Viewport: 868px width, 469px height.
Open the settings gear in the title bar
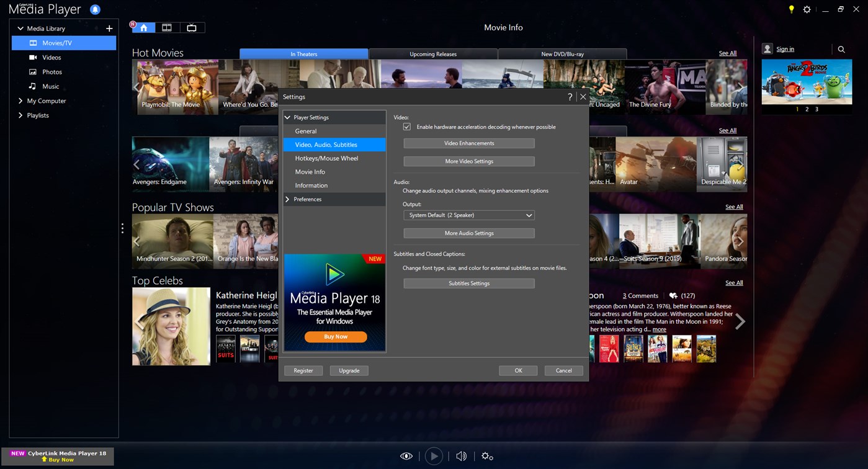tap(807, 9)
